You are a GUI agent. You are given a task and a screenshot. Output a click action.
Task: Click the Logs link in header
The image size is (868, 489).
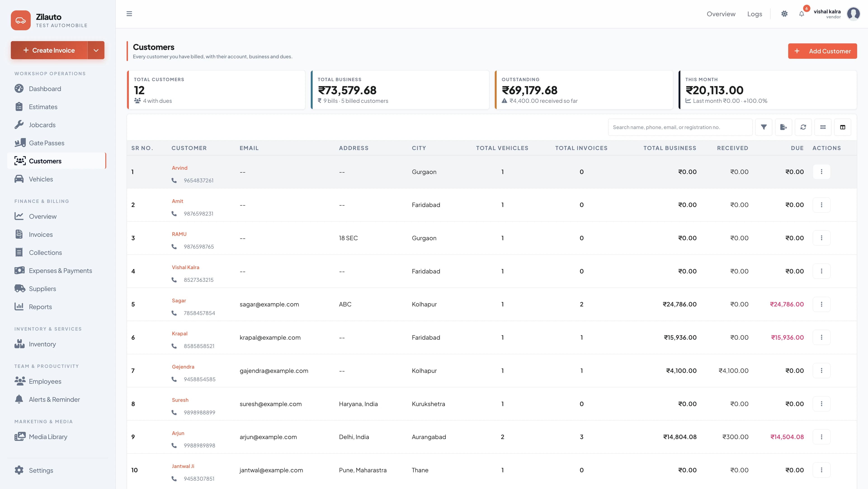755,14
